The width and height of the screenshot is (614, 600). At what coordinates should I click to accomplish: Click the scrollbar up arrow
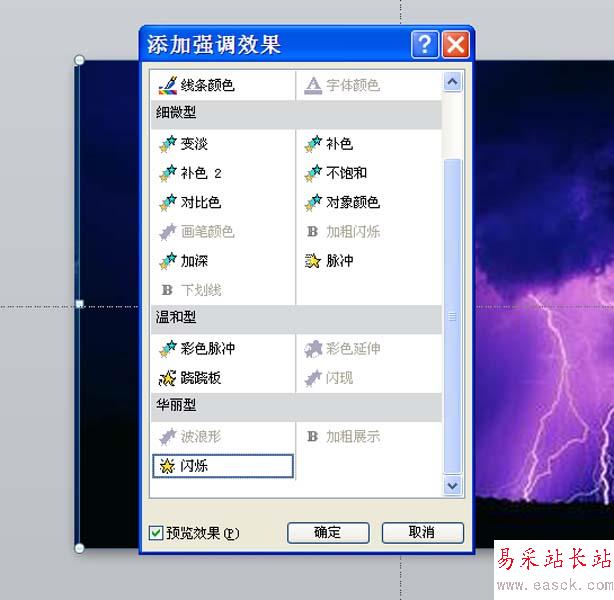pos(453,82)
